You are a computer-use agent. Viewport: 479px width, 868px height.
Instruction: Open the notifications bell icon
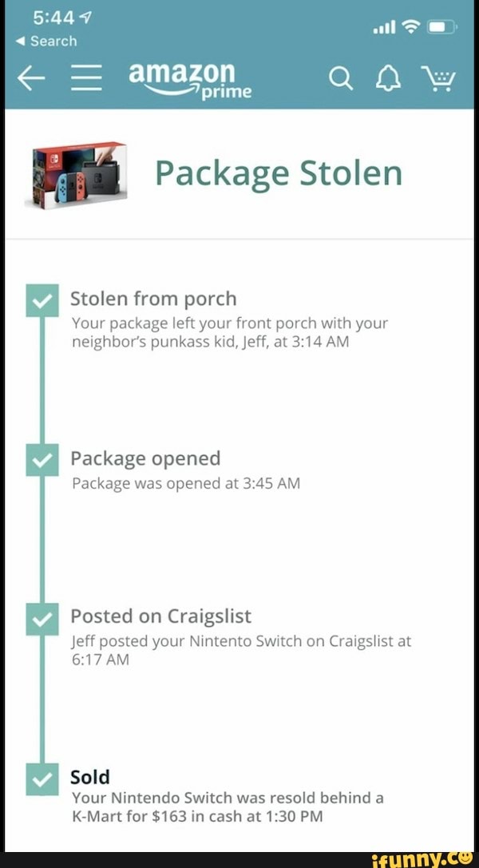[389, 78]
